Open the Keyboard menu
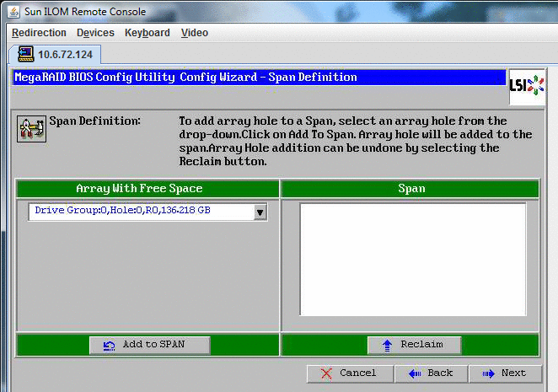The image size is (558, 392). [147, 33]
